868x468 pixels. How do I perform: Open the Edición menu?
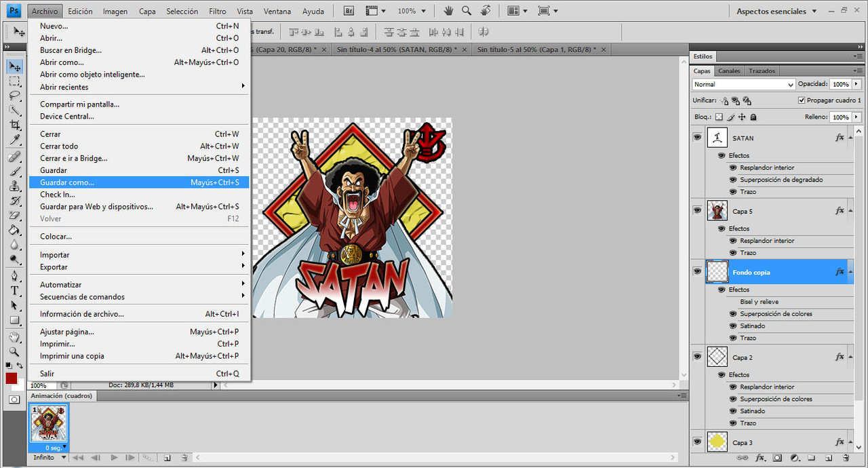point(80,12)
